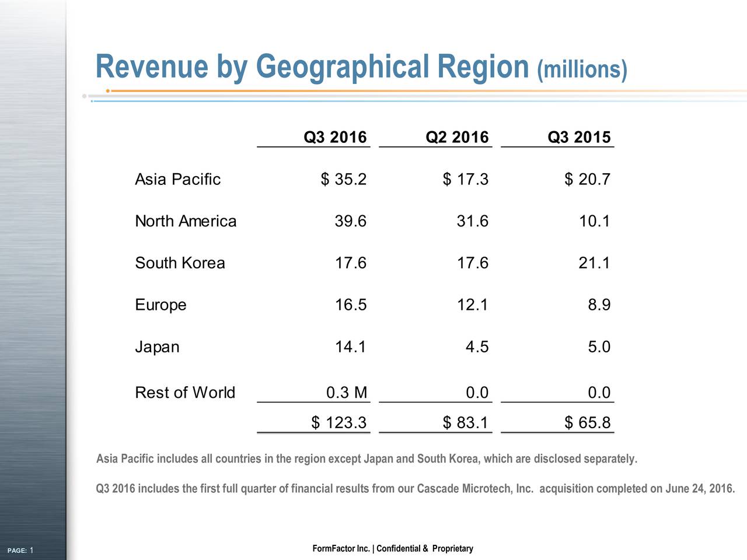
Task: Click the 'Japan' row label
Action: pyautogui.click(x=157, y=347)
